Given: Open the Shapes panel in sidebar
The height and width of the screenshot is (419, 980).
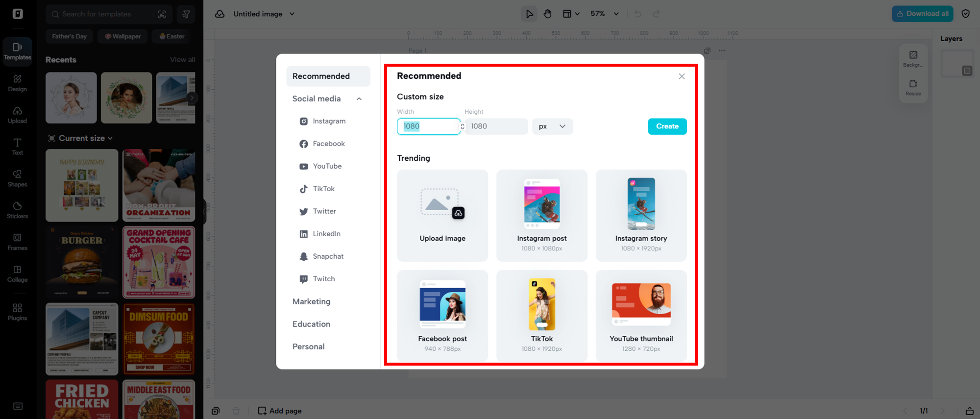Looking at the screenshot, I should [x=17, y=178].
